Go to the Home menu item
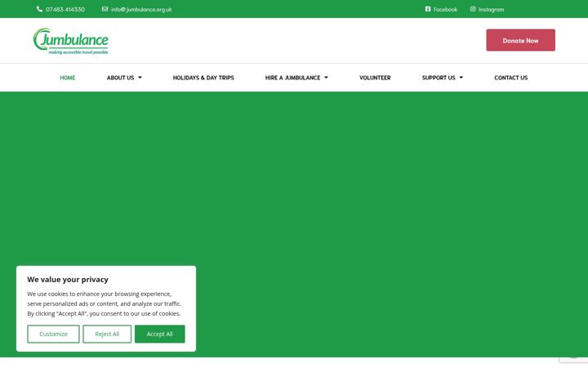588x368 pixels. (68, 78)
